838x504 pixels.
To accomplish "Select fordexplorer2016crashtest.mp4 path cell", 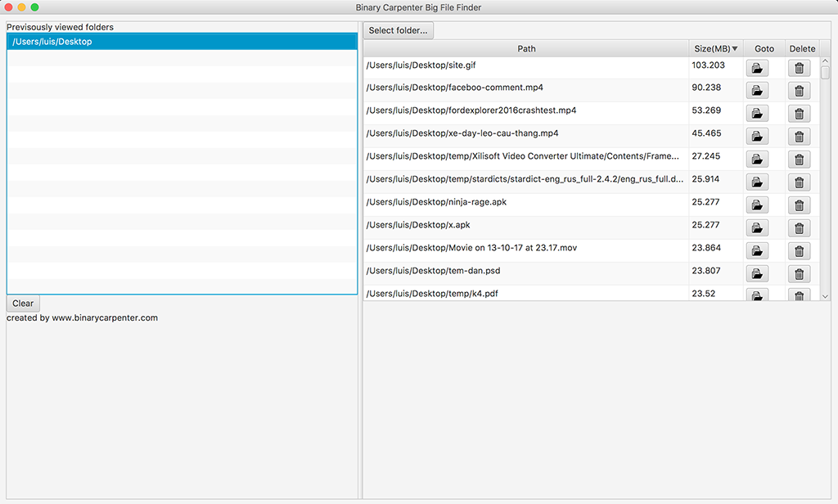I will (x=526, y=114).
